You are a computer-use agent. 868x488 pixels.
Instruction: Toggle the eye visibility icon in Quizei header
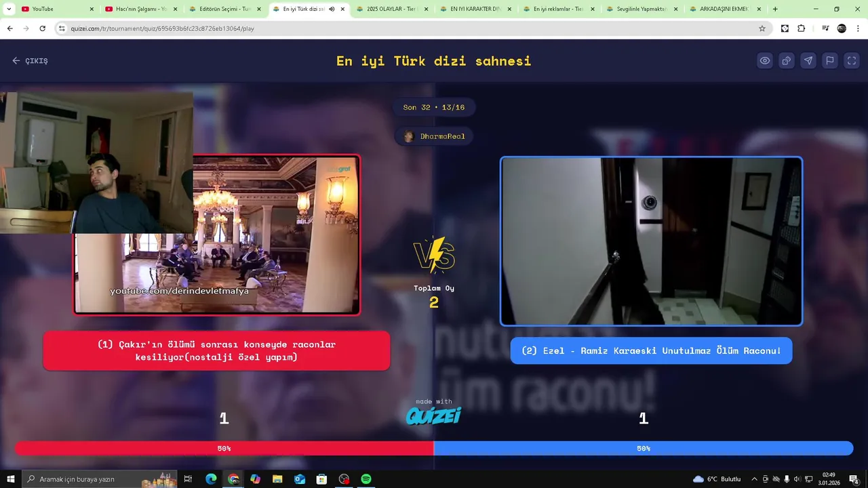point(765,60)
